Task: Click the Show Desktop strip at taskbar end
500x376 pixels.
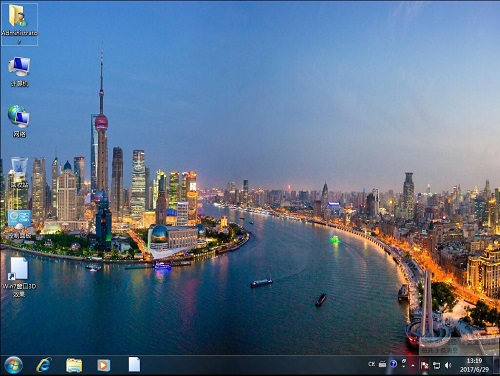Action: point(496,365)
